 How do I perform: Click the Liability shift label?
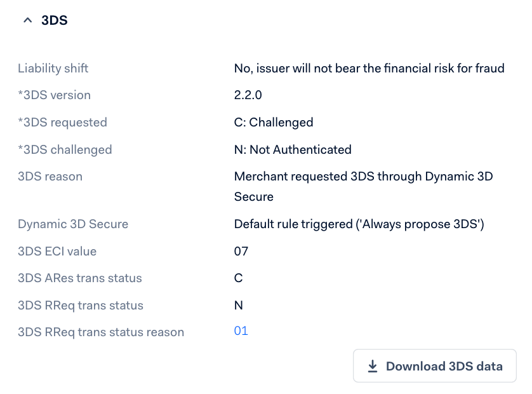[x=53, y=68]
